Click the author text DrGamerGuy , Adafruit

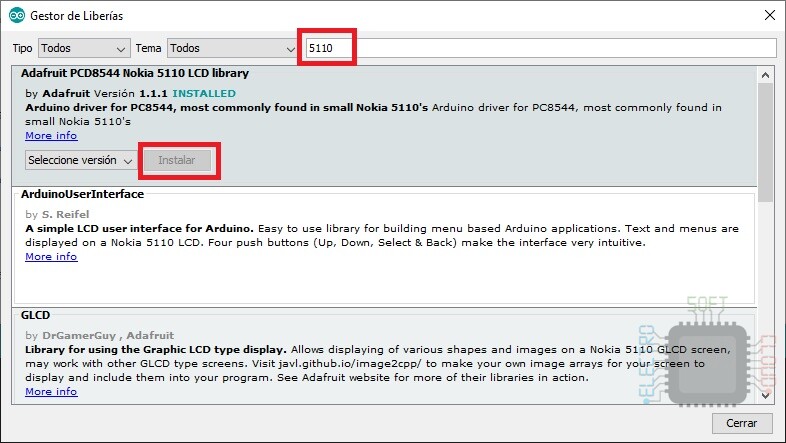[108, 335]
